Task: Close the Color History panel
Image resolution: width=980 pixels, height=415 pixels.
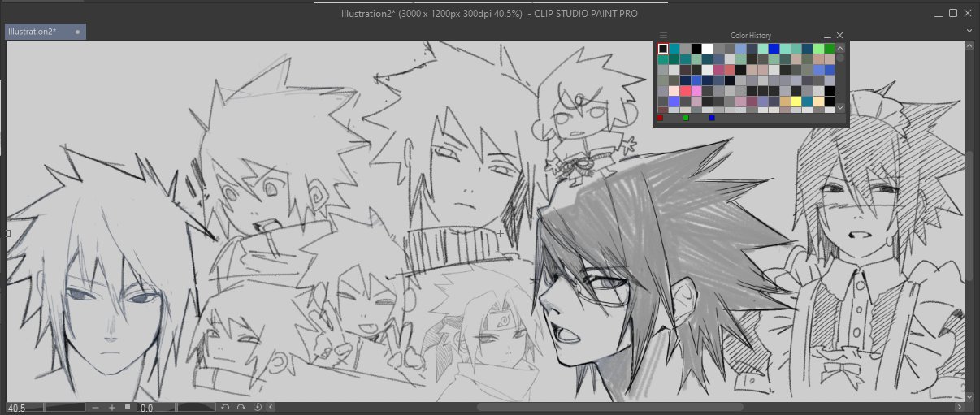Action: (839, 36)
